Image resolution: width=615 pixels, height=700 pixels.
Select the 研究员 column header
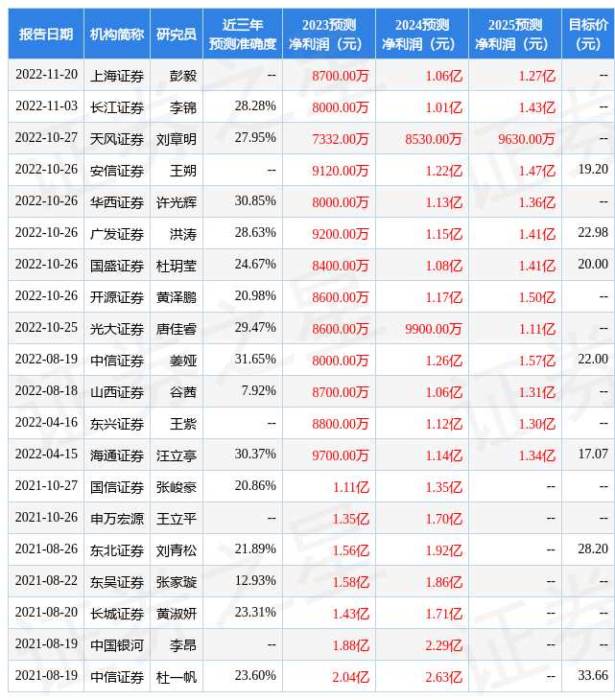[177, 35]
